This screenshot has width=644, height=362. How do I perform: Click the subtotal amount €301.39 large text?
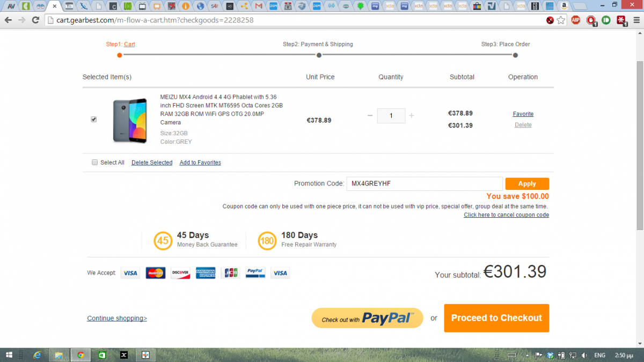tap(515, 272)
